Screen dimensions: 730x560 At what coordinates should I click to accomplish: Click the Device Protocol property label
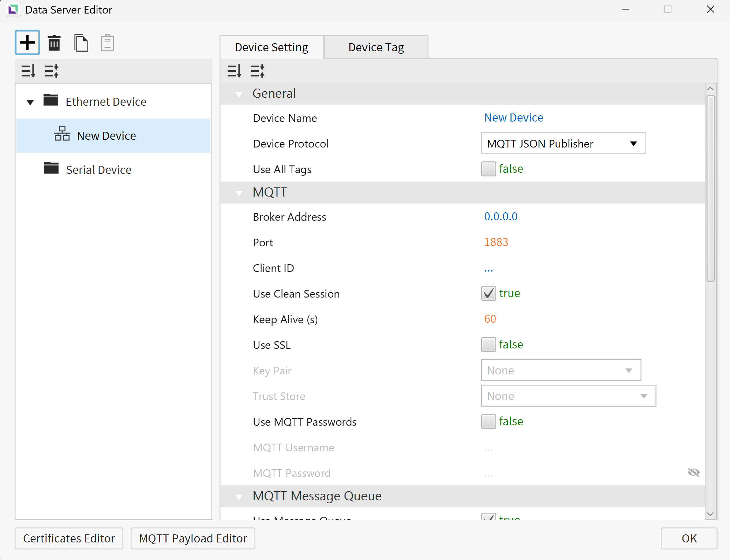pos(291,144)
